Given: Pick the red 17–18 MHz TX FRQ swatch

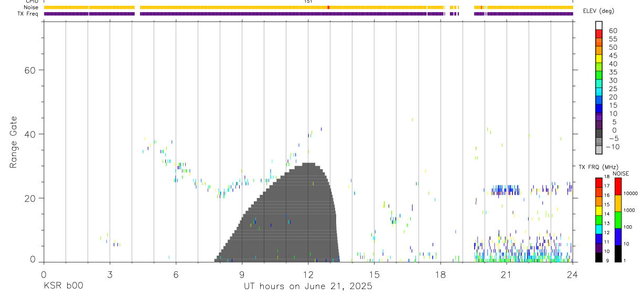Looking at the screenshot, I should pyautogui.click(x=599, y=183).
